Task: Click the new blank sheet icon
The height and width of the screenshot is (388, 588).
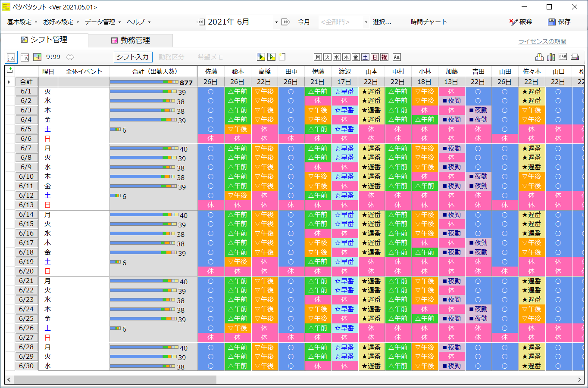Action: tap(282, 57)
